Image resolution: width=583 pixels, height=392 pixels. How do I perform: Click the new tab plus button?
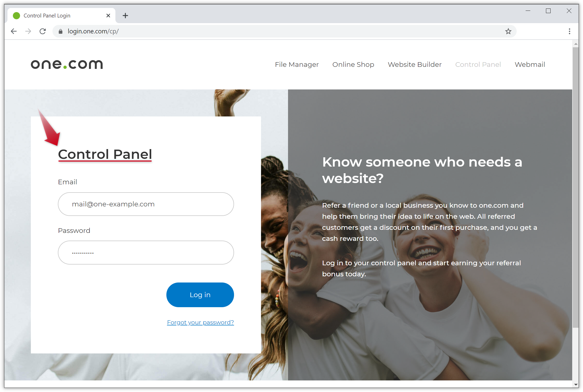125,16
